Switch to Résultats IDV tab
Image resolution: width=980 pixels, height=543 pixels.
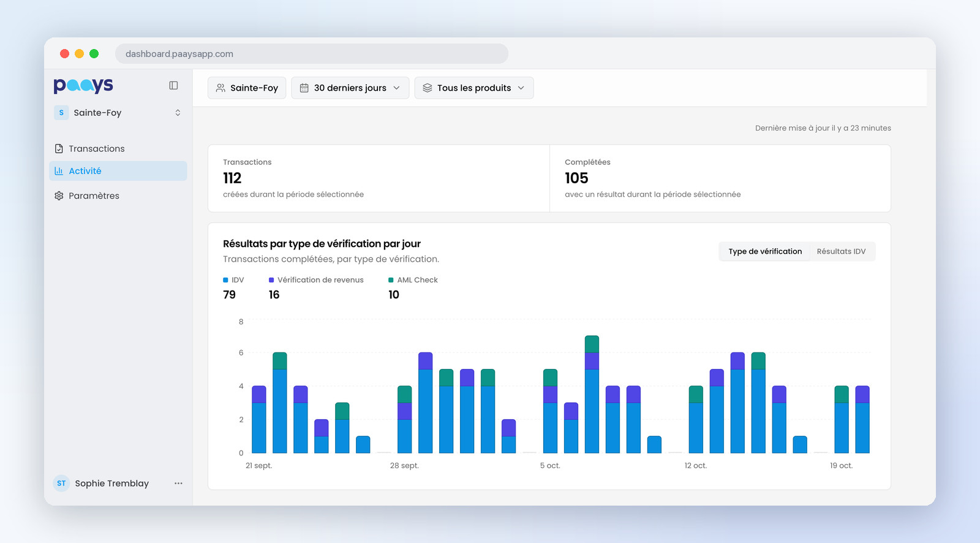(x=841, y=251)
